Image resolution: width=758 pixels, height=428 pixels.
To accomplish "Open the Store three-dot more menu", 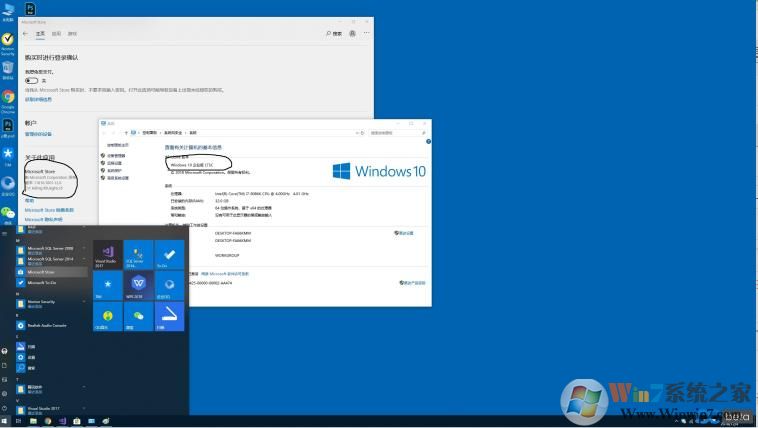I will [x=364, y=33].
